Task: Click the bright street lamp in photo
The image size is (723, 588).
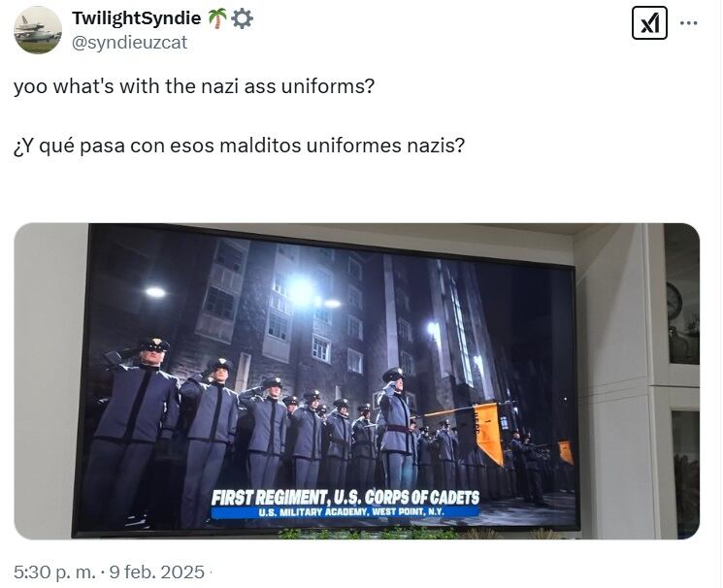Action: (x=301, y=290)
